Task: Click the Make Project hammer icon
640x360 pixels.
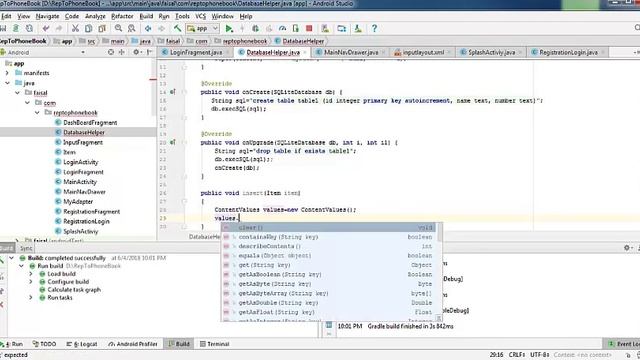Action: click(x=177, y=29)
